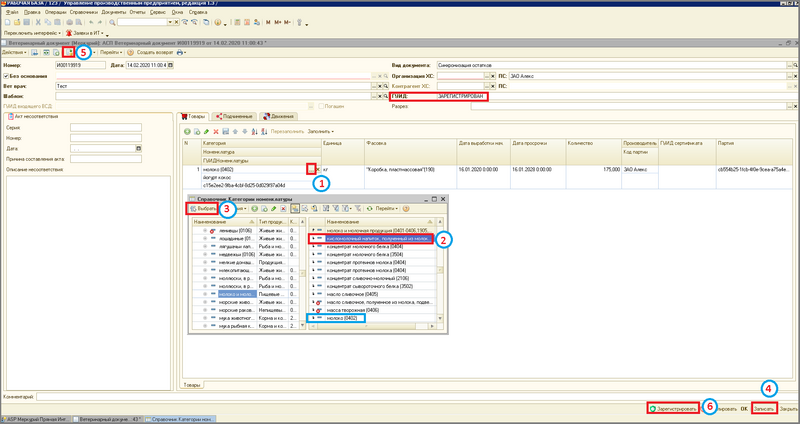Click the red bell icon of Заявки в ИТ
The width and height of the screenshot is (800, 424).
coord(69,33)
